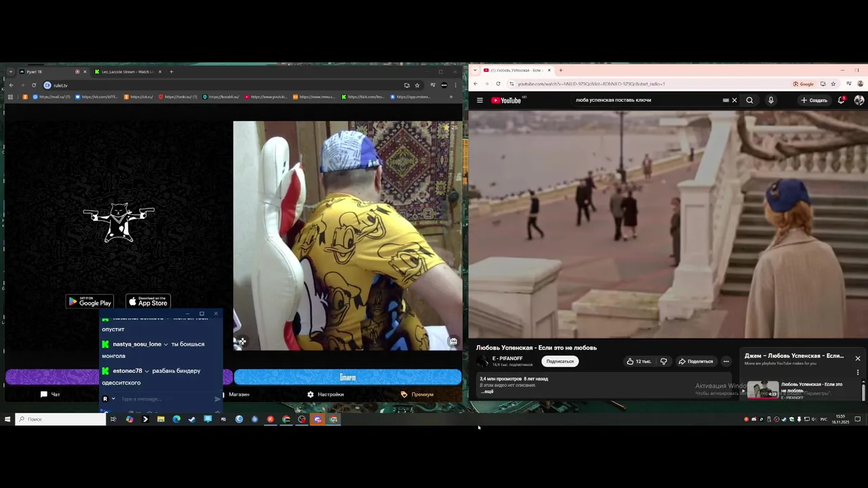
Task: Start YouTube voice search with microphone
Action: click(770, 100)
